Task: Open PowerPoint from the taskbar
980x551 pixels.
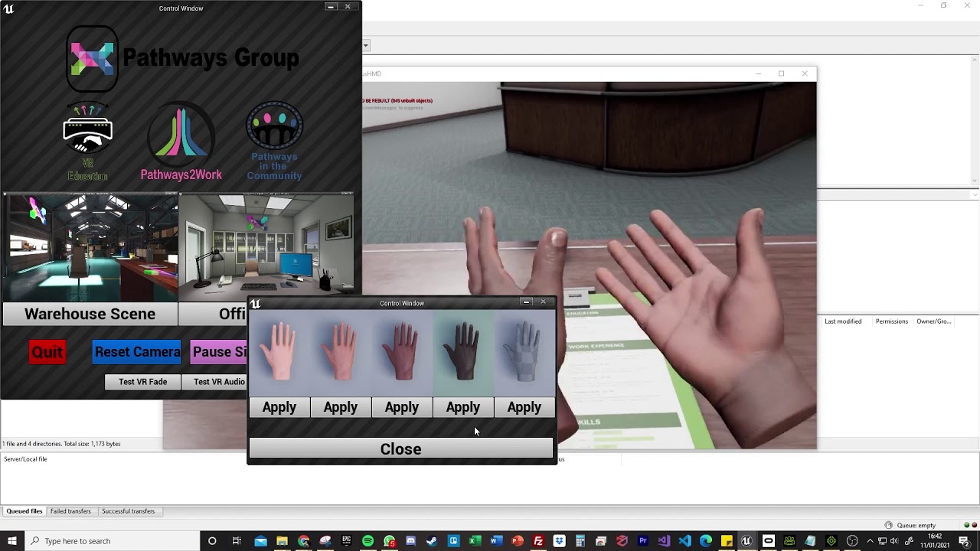Action: 517,541
